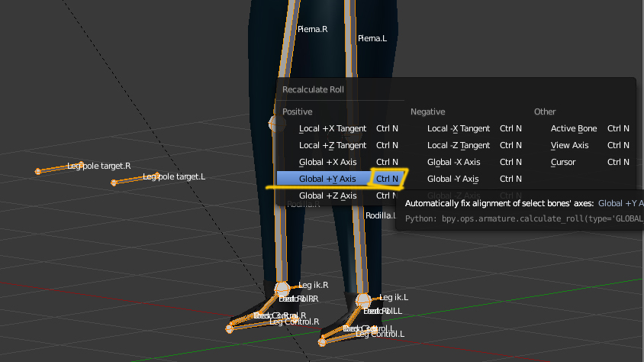Screen dimensions: 644x362
Task: Choose Local +Z Tangent roll option
Action: [x=340, y=145]
